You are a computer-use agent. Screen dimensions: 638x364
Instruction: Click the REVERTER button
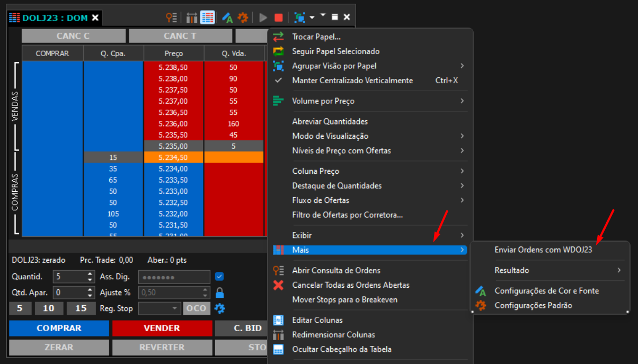coord(162,348)
